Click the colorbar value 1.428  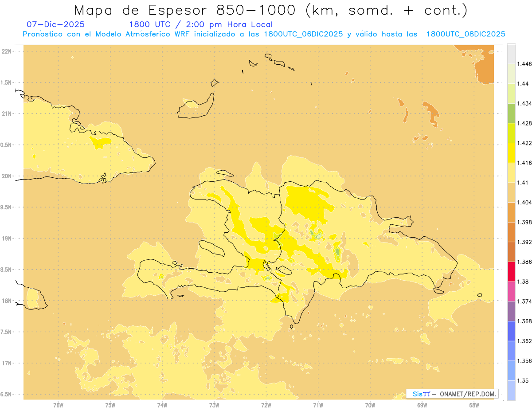pyautogui.click(x=524, y=123)
